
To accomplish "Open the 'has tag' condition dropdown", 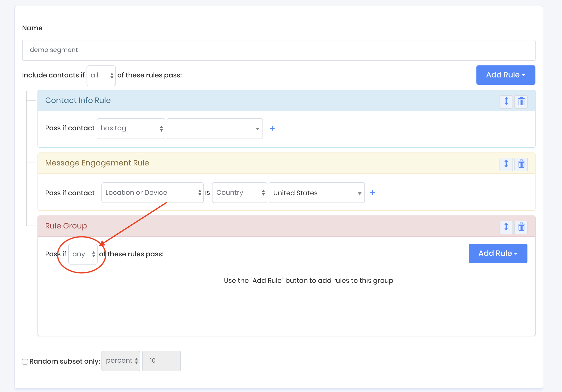I will tap(131, 129).
